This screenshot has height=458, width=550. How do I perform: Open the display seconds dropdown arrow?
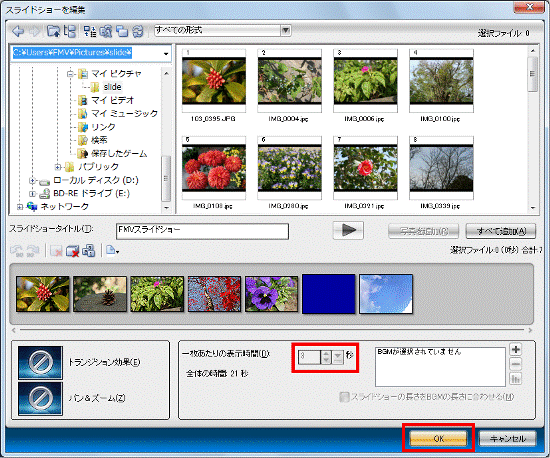[337, 357]
